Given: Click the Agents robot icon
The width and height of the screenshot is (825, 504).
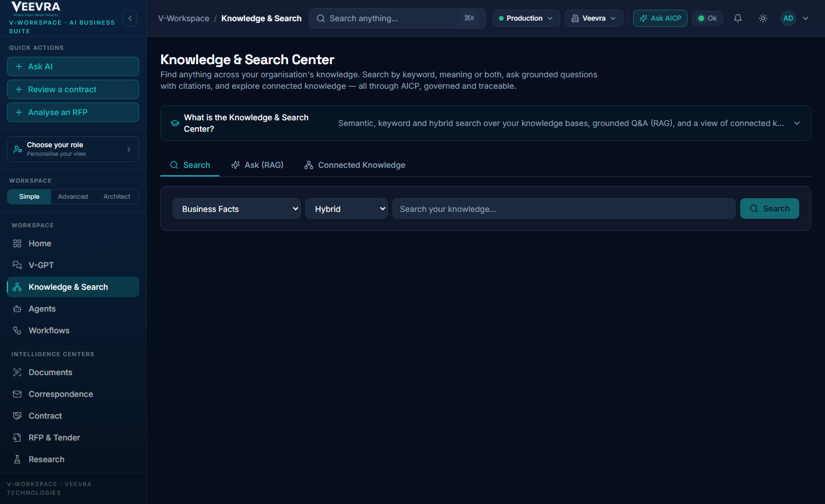Looking at the screenshot, I should [17, 309].
